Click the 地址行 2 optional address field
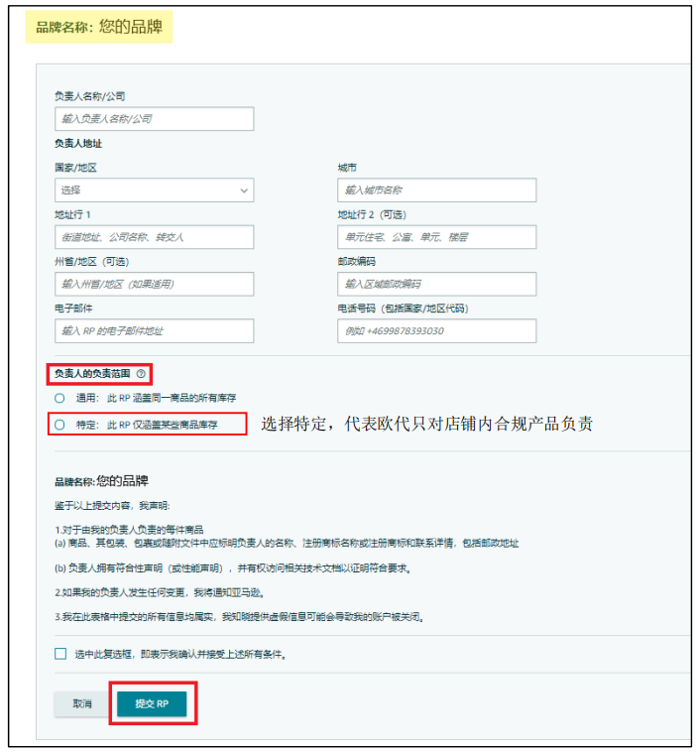 click(x=436, y=237)
